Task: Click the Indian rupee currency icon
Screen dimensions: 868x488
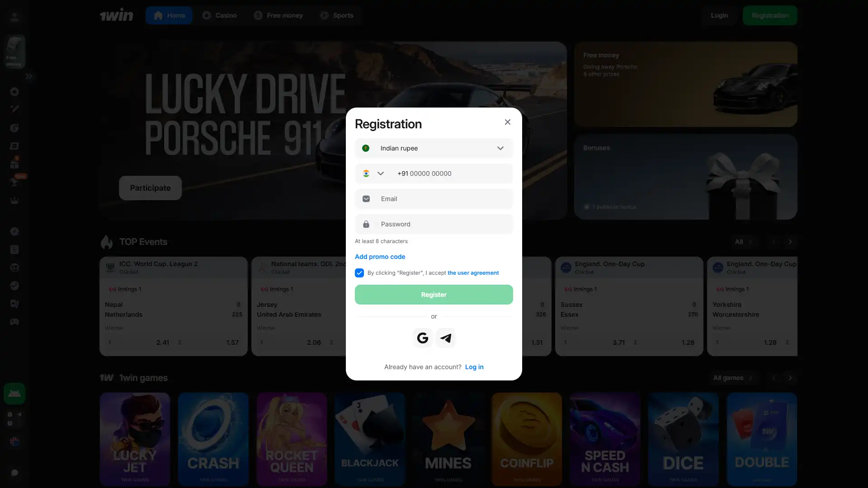Action: [366, 148]
